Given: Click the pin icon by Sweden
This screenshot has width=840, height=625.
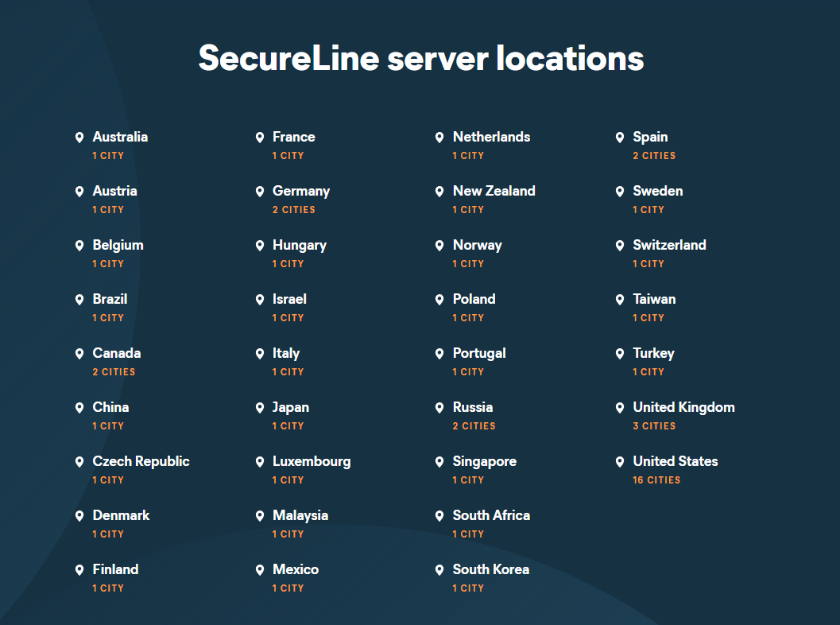Looking at the screenshot, I should click(x=620, y=192).
